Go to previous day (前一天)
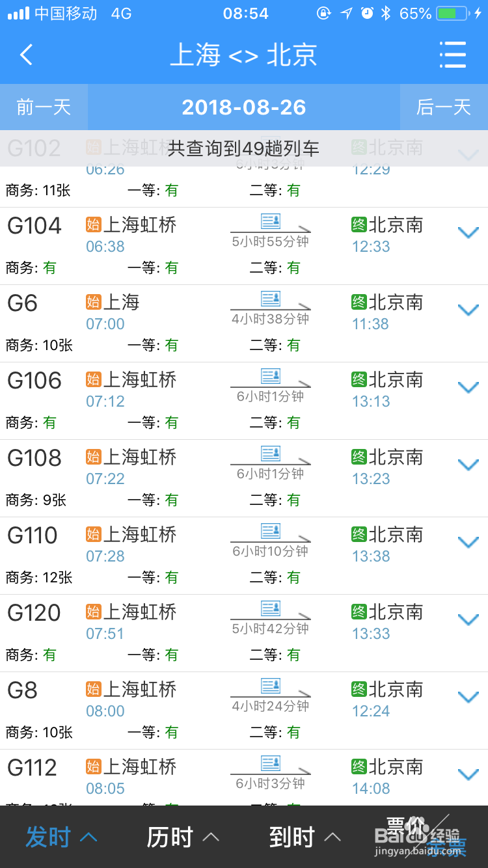The width and height of the screenshot is (488, 868). [x=44, y=107]
